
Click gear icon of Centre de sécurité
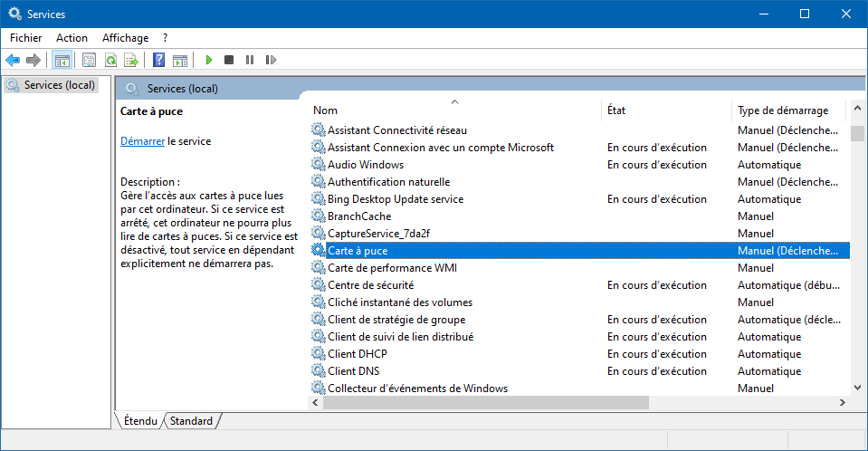318,284
